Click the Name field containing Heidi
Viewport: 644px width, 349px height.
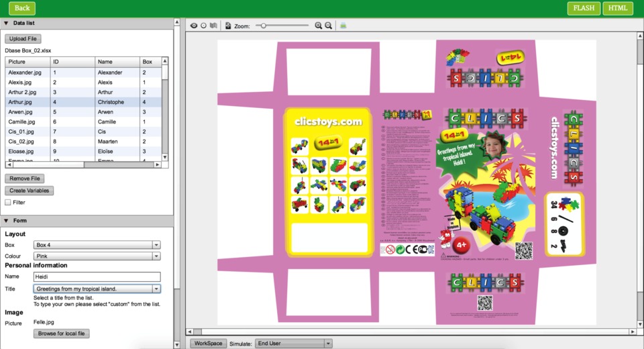point(97,277)
